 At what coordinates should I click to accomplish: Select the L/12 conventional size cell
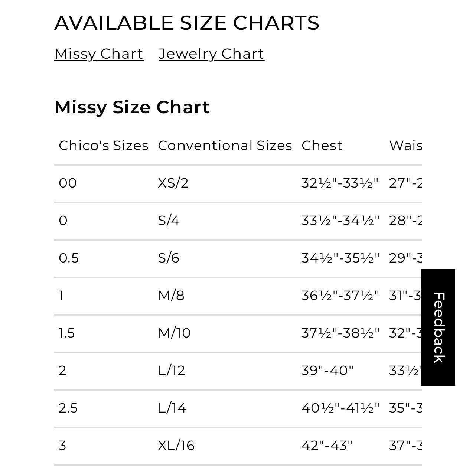click(x=172, y=371)
